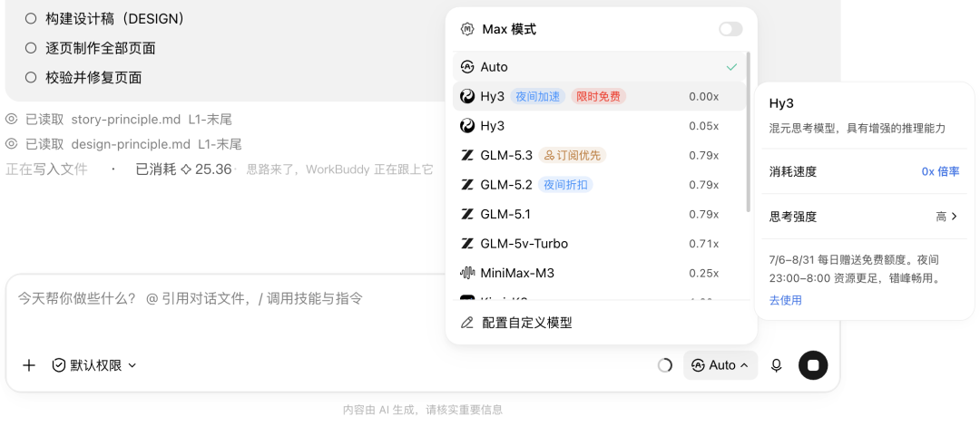
Task: Click the 限时免费 badge
Action: [598, 97]
